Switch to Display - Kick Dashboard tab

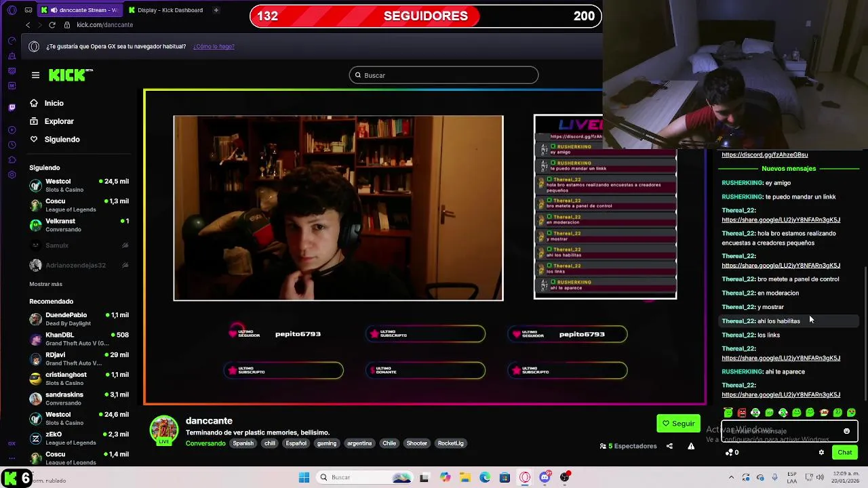pos(165,10)
